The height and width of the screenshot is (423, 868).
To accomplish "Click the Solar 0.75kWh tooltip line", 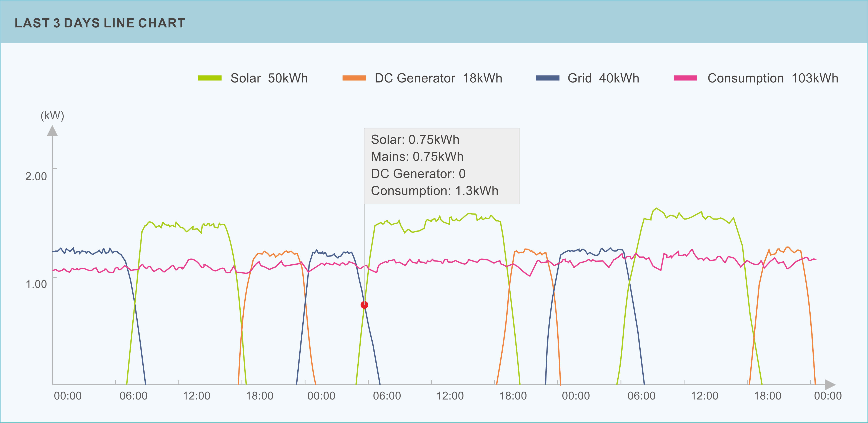I will [415, 140].
